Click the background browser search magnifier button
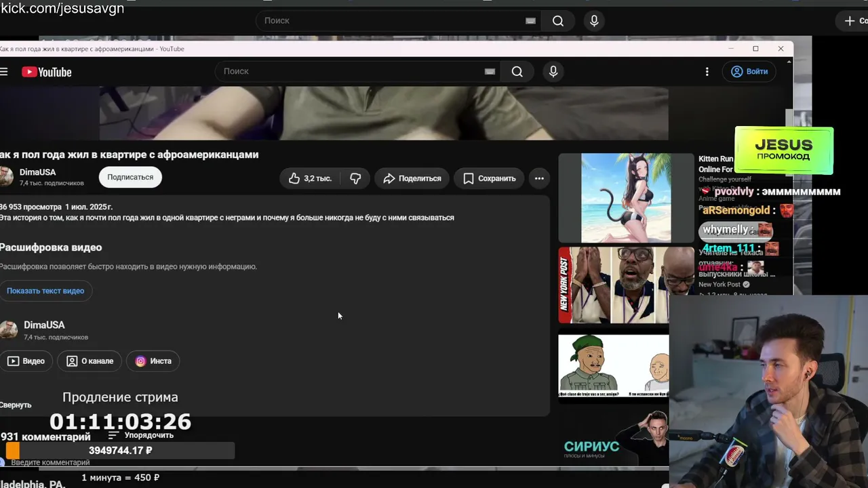 [x=558, y=21]
